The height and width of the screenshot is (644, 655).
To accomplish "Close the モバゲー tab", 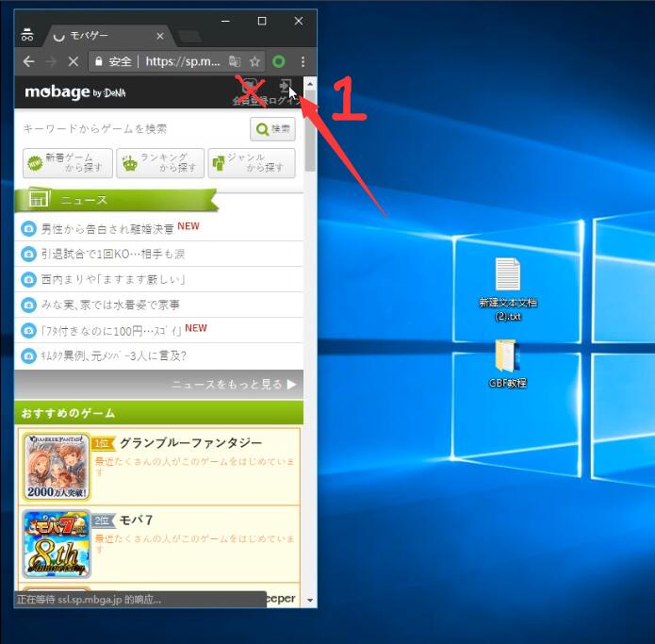I will click(x=160, y=37).
